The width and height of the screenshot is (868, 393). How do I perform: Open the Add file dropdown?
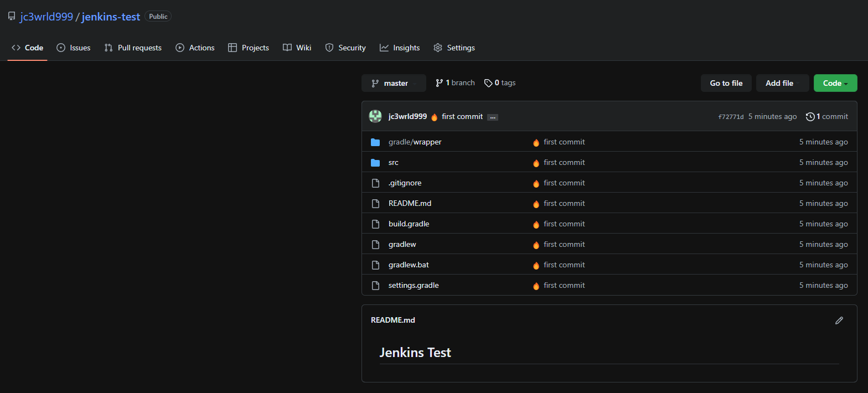[783, 83]
